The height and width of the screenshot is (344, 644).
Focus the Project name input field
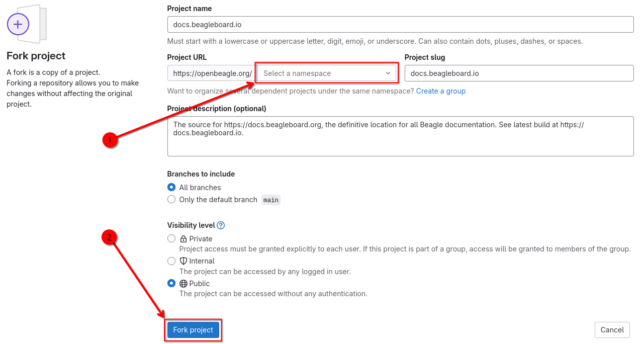pyautogui.click(x=400, y=24)
